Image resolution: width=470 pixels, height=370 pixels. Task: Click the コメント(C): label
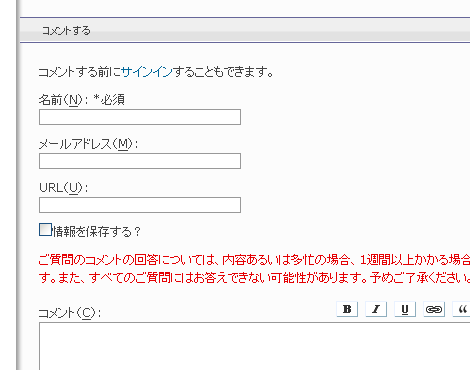pyautogui.click(x=70, y=313)
